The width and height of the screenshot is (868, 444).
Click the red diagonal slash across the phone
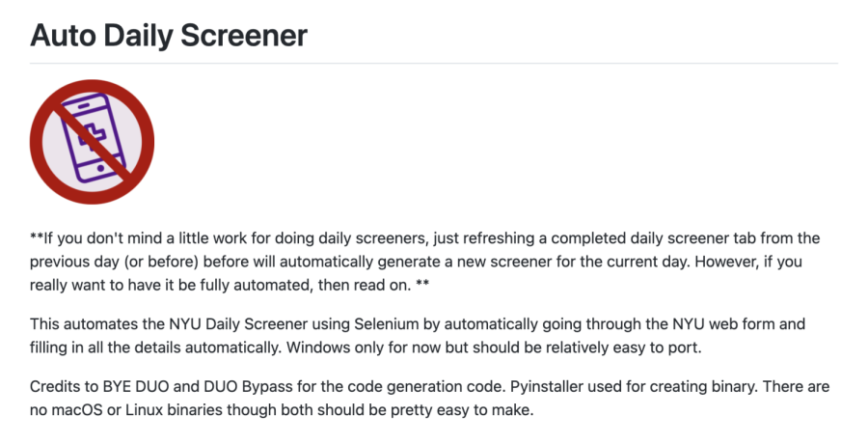pos(92,142)
